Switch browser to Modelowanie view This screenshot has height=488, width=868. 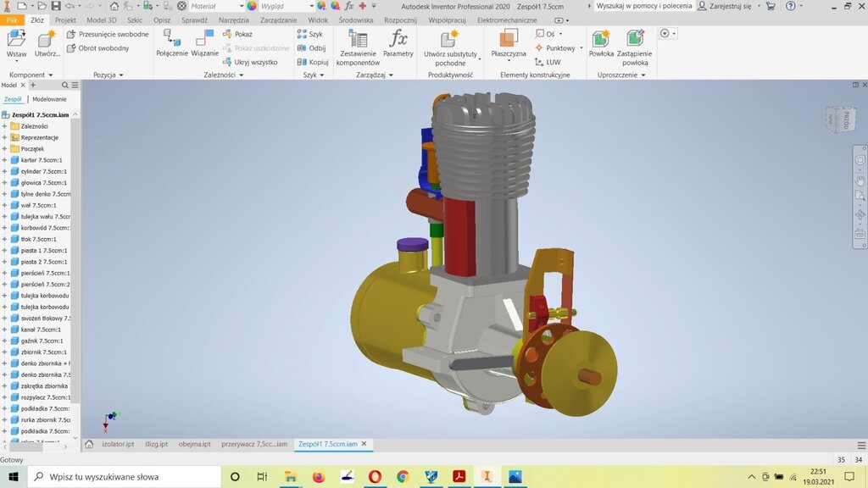49,99
